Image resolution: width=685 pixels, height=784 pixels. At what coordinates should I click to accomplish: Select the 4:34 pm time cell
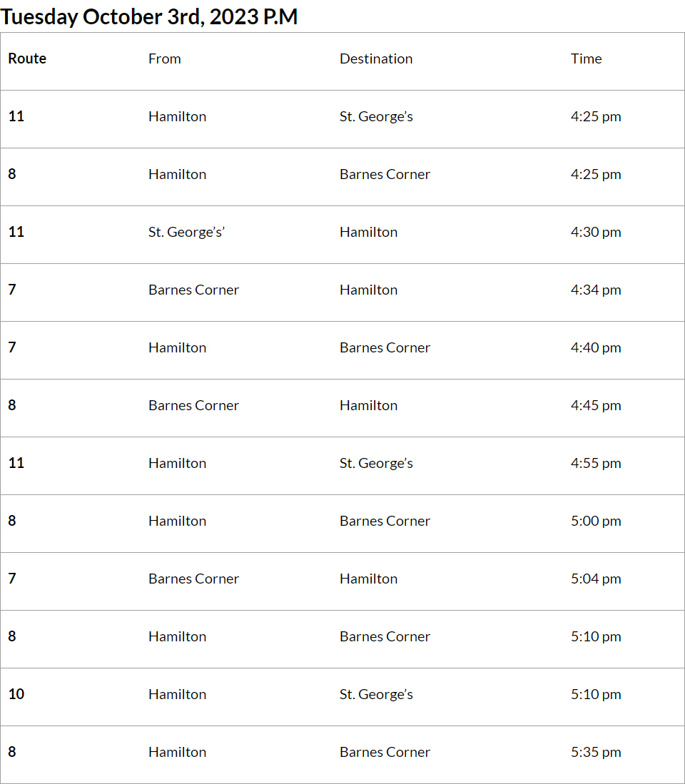coord(595,290)
